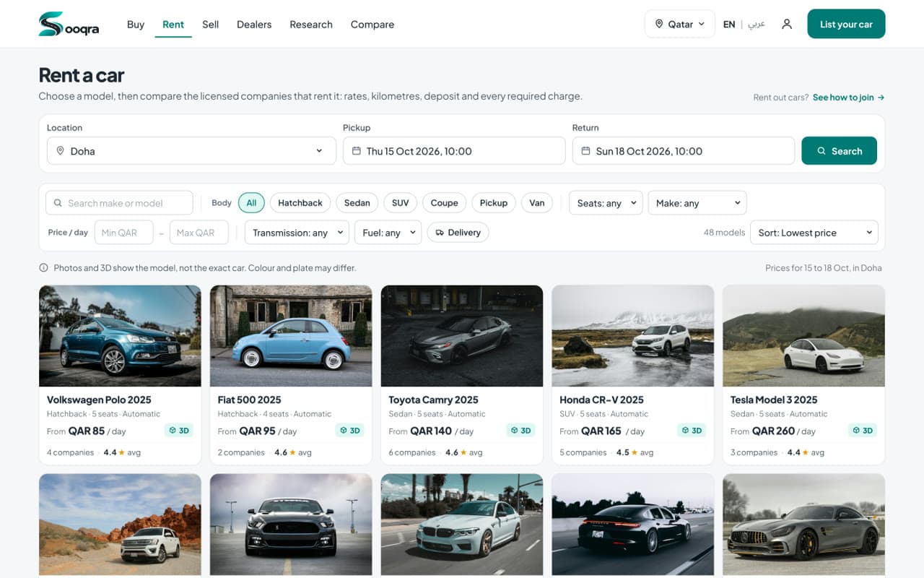The height and width of the screenshot is (578, 924).
Task: Expand the Fuel: any dropdown
Action: click(x=388, y=233)
